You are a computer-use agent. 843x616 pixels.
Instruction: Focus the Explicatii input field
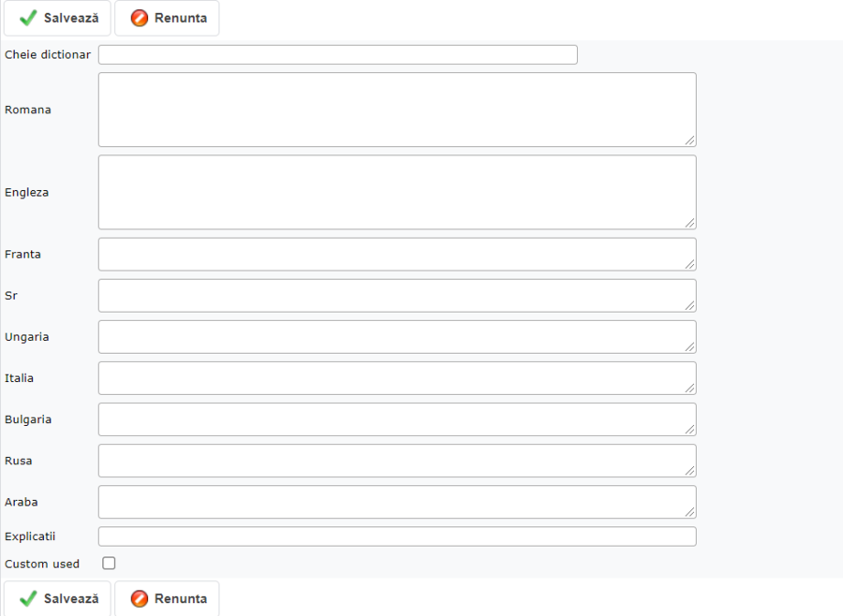396,536
